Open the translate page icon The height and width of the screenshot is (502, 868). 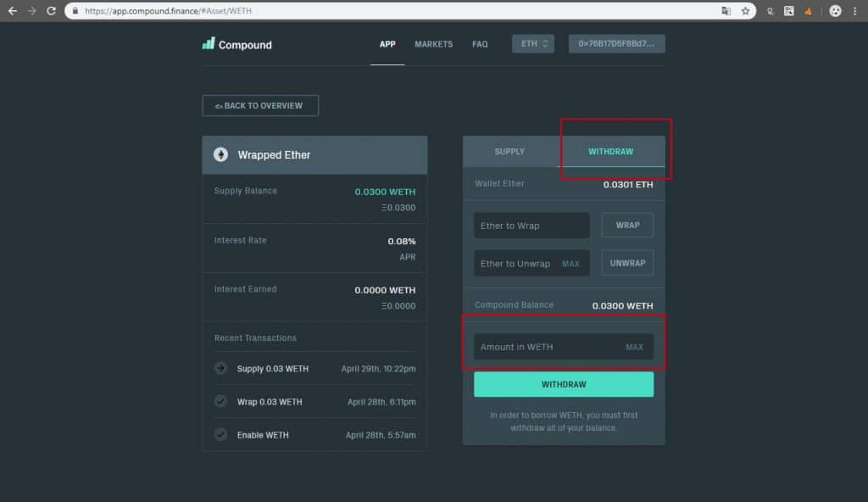(726, 11)
